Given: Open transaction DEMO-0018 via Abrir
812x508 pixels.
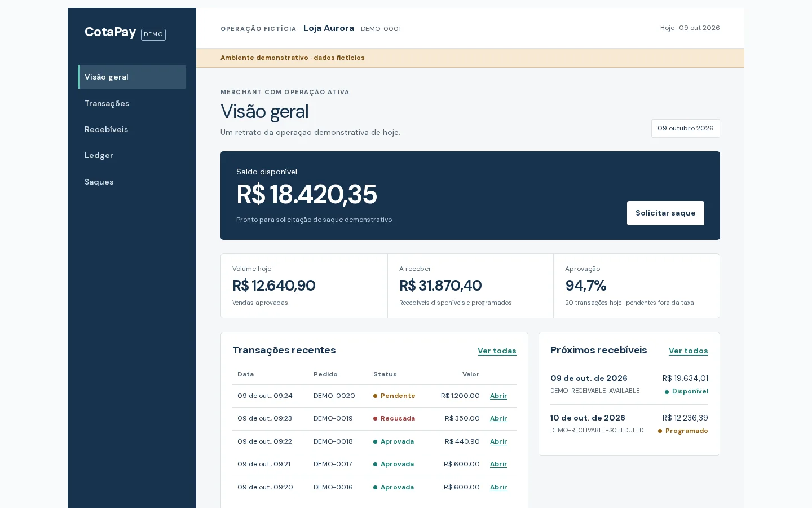Looking at the screenshot, I should [x=498, y=441].
